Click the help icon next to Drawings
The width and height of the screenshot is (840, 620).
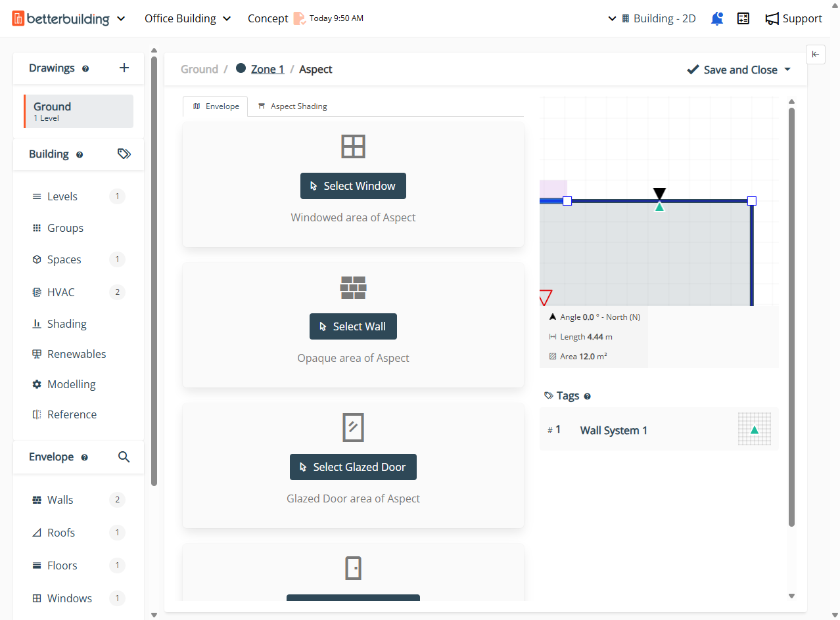pyautogui.click(x=85, y=68)
